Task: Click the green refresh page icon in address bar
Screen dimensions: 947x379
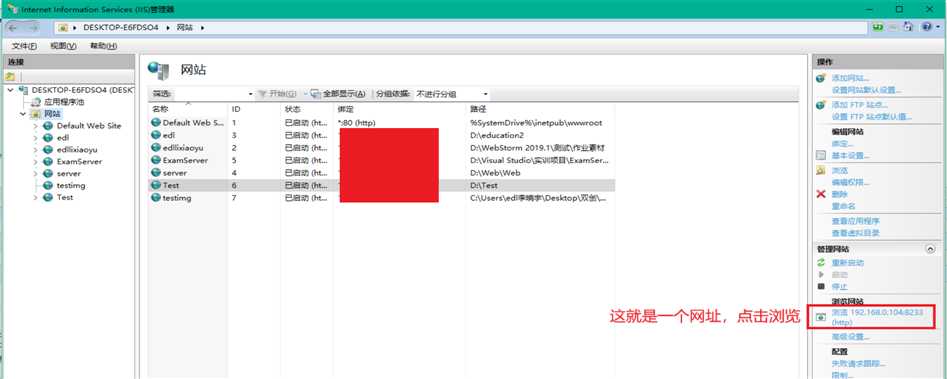Action: point(878,27)
